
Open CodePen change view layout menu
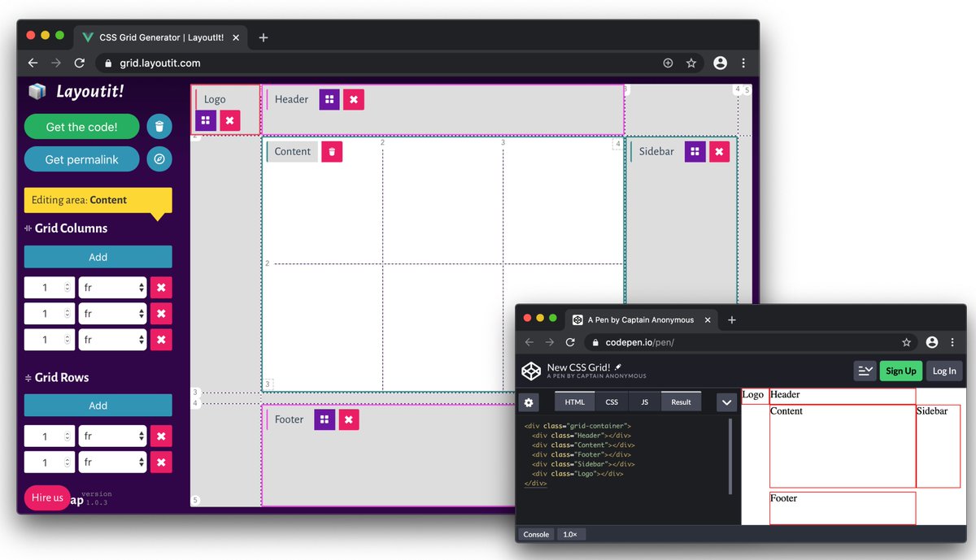pyautogui.click(x=865, y=371)
